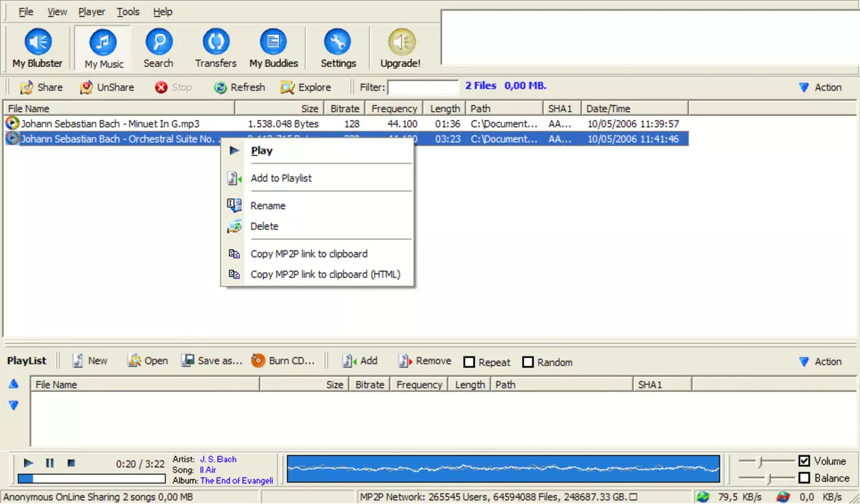Open the File menu
The image size is (860, 504).
[26, 12]
